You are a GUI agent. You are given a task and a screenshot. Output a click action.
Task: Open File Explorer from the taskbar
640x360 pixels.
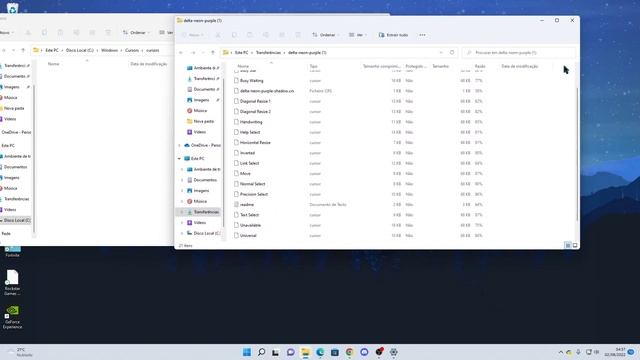point(305,352)
